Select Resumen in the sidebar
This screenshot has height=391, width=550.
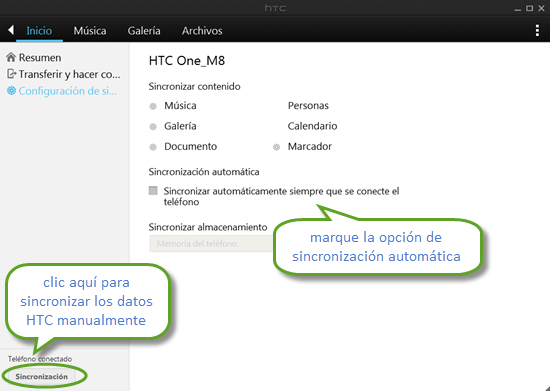tap(40, 58)
